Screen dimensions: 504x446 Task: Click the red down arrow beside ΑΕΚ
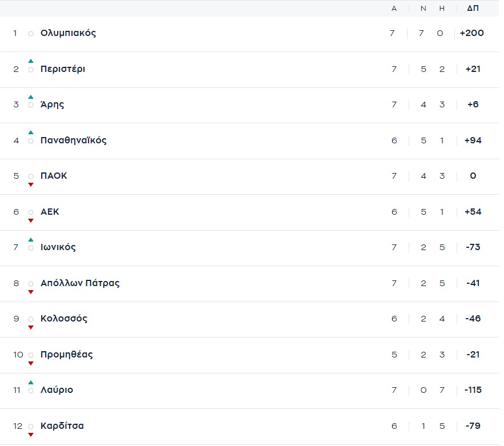pyautogui.click(x=31, y=220)
